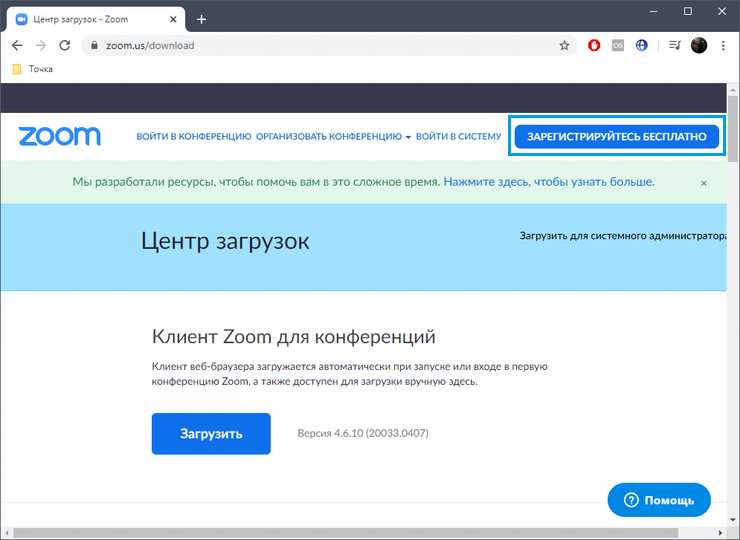Click horizontal scrollbar right arrow
Viewport: 740px width, 540px height.
(721, 533)
